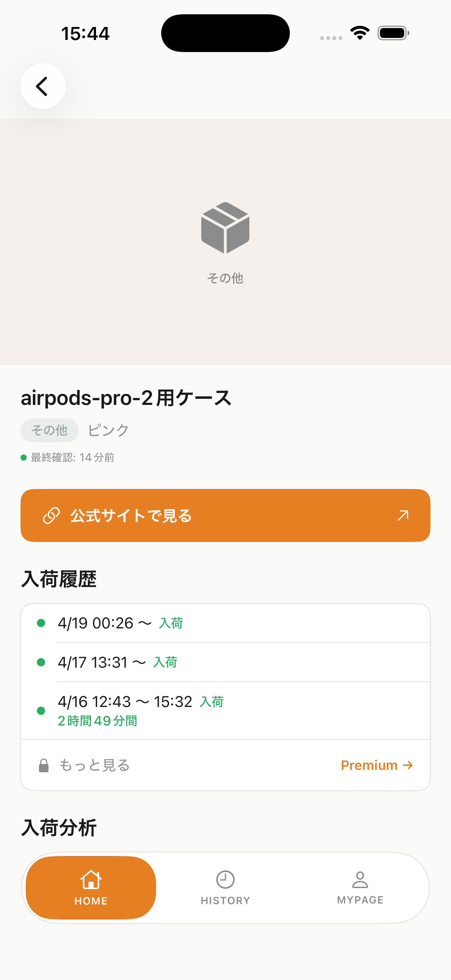Viewport: 451px width, 980px height.
Task: Select the その他 category tag
Action: click(50, 430)
